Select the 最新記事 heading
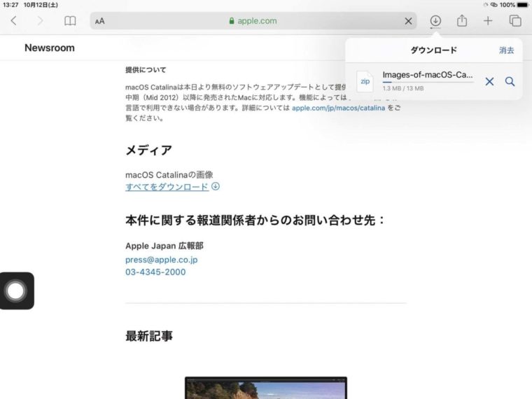The height and width of the screenshot is (399, 532). point(149,336)
